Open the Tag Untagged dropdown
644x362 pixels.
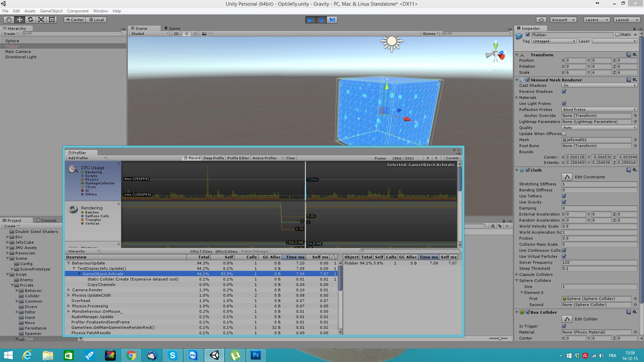point(554,41)
